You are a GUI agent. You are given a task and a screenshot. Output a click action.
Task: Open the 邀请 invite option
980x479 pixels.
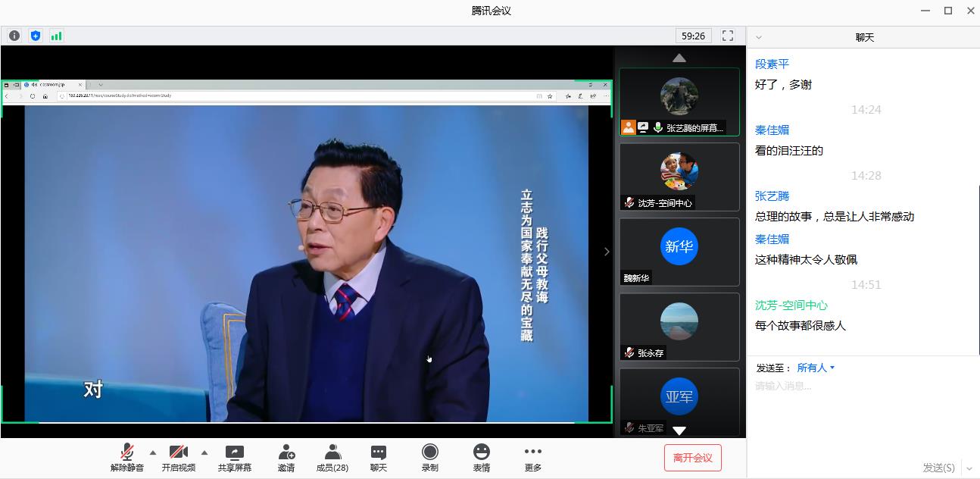[x=286, y=458]
